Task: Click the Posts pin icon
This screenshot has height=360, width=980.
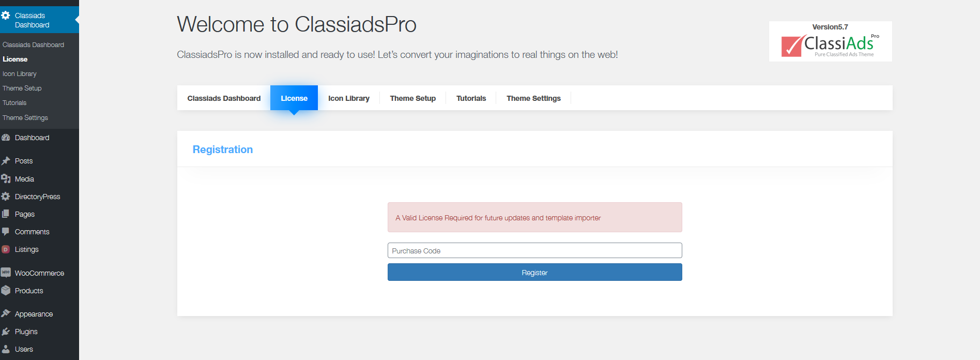Action: pos(6,161)
